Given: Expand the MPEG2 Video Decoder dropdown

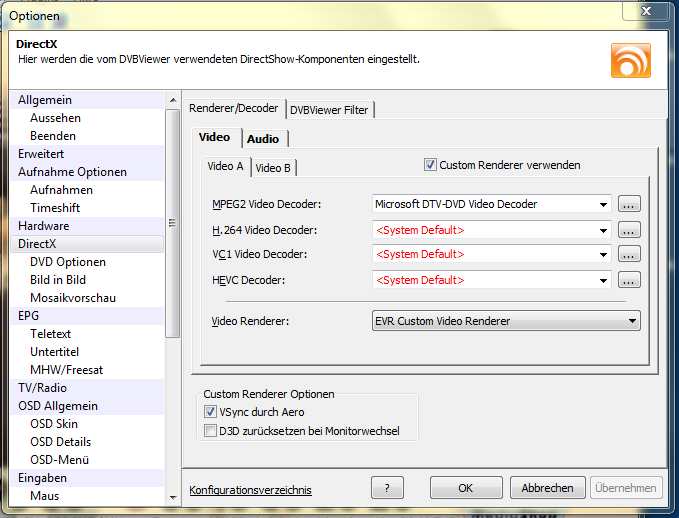Looking at the screenshot, I should point(603,205).
